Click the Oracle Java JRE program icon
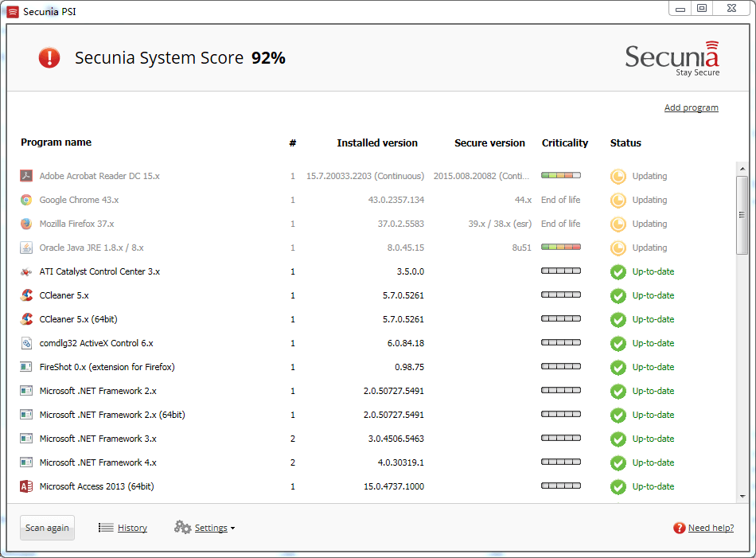Image resolution: width=756 pixels, height=558 pixels. coord(26,248)
